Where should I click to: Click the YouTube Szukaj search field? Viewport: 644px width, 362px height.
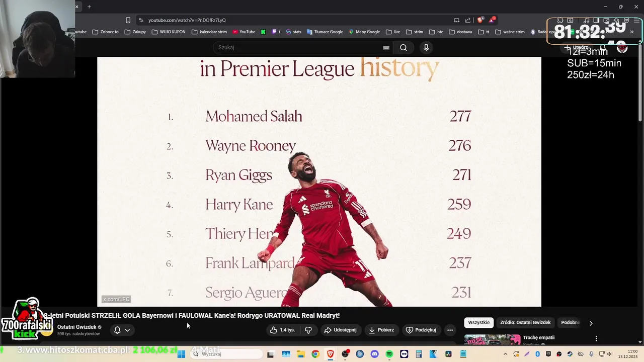pos(302,47)
